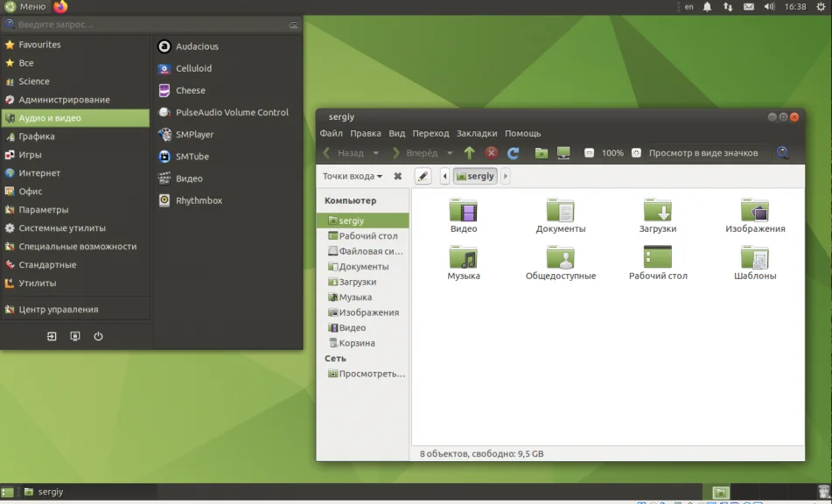Click the lock screen icon in menu
832x504 pixels.
point(75,336)
